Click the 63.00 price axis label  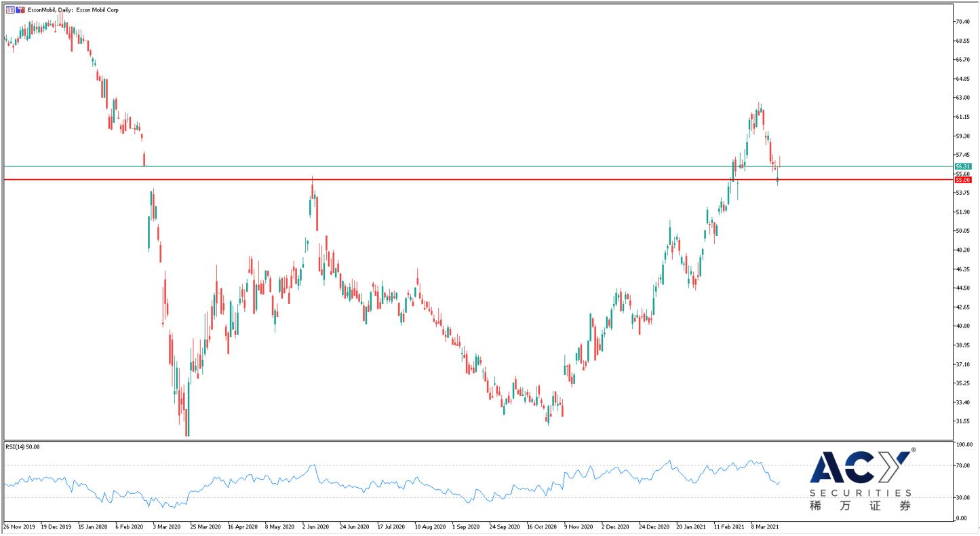pyautogui.click(x=963, y=98)
